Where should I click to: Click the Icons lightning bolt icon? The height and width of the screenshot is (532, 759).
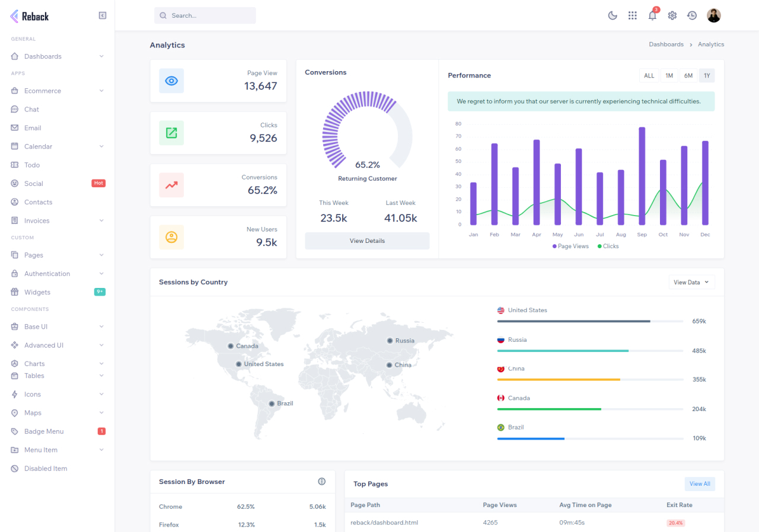(x=15, y=394)
